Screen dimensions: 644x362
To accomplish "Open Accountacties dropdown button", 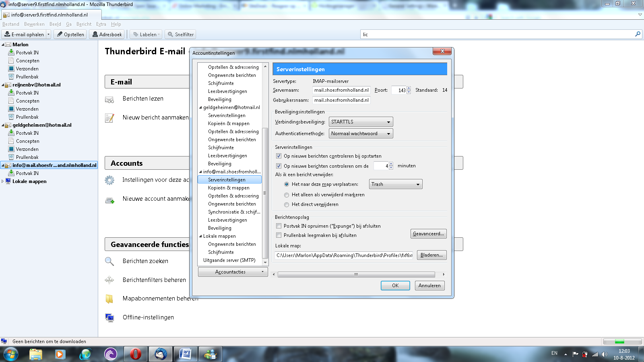I will 233,272.
